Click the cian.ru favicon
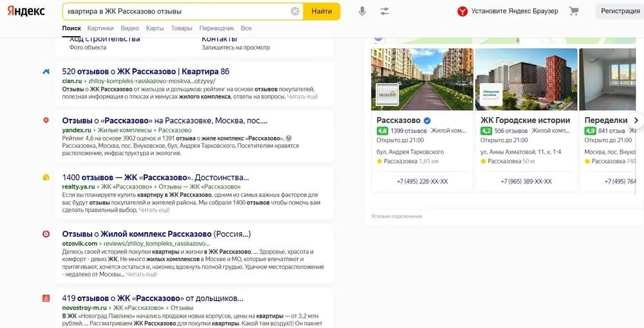 (x=46, y=71)
